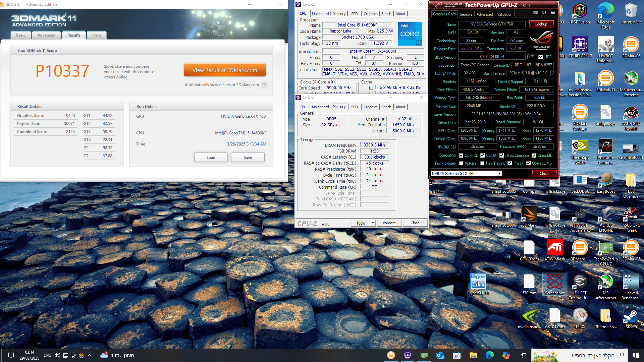Open the E-LEET Tuning Utility icon

click(x=580, y=287)
